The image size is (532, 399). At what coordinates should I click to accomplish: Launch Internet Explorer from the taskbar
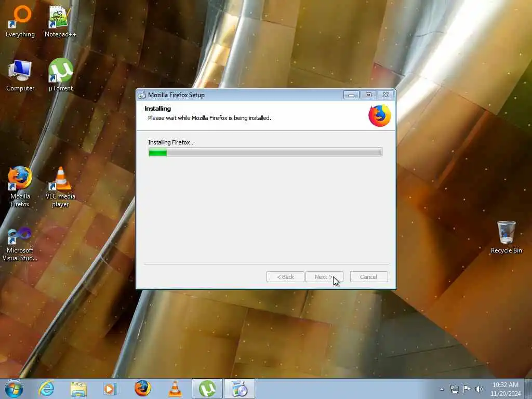coord(46,389)
